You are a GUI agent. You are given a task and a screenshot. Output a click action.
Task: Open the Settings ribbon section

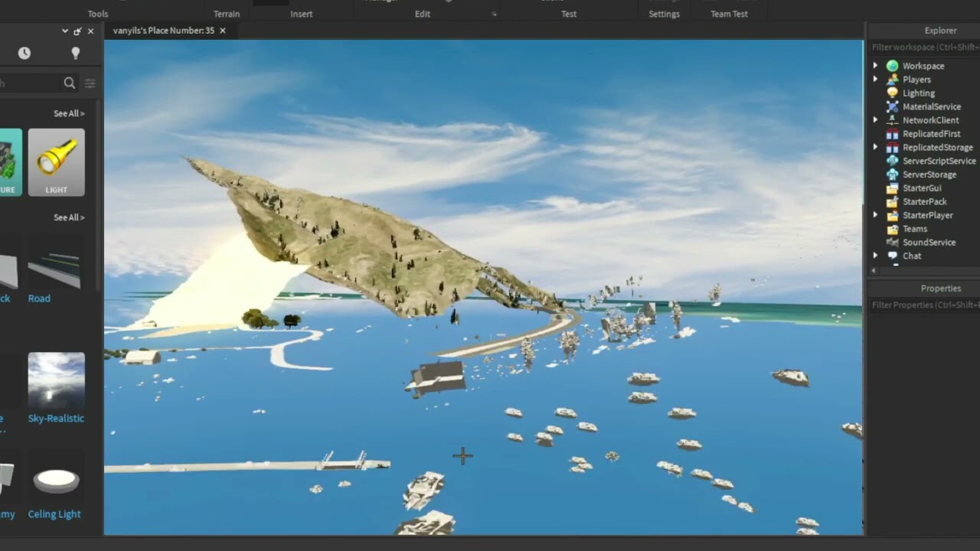[x=664, y=14]
